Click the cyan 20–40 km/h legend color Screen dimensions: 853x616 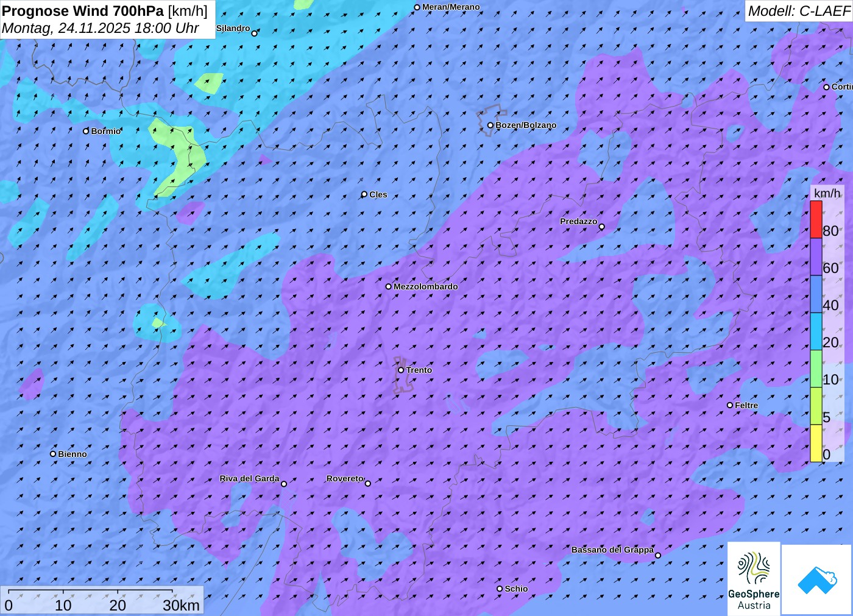[x=816, y=331]
